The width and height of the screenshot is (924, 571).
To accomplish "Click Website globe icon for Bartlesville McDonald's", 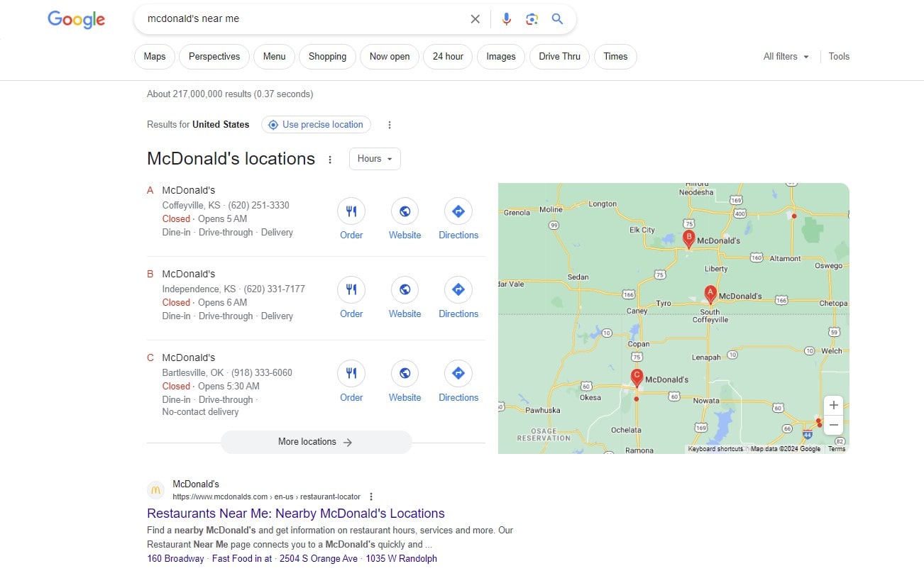I will [405, 373].
